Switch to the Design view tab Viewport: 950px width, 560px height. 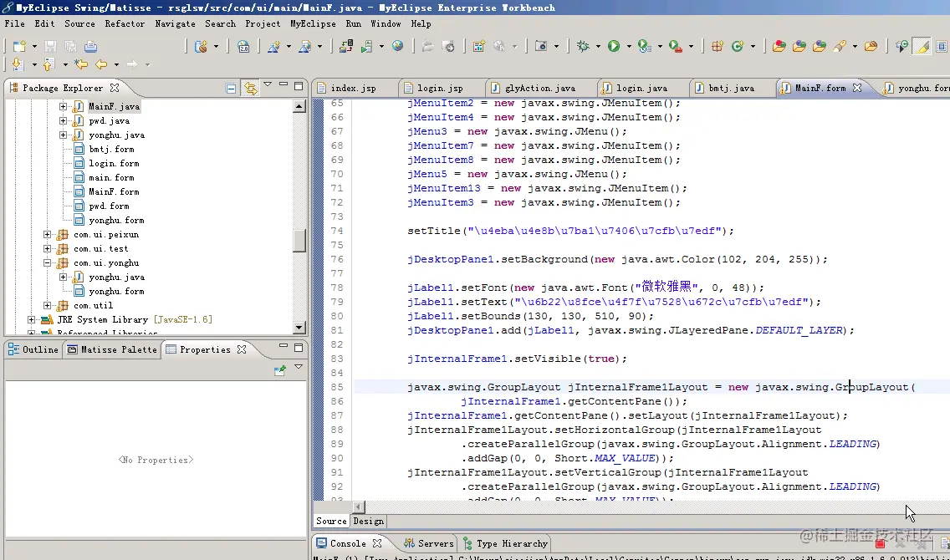click(369, 521)
